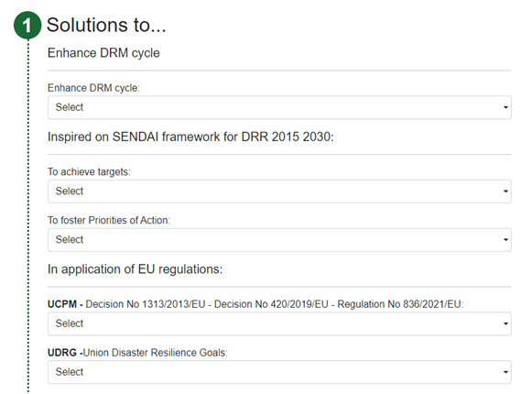Click the 'To achieve targets:' label
The width and height of the screenshot is (532, 394).
pyautogui.click(x=89, y=172)
